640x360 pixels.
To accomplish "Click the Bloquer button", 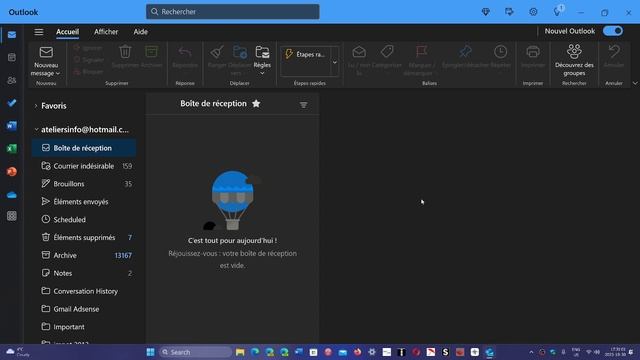I will (x=88, y=72).
